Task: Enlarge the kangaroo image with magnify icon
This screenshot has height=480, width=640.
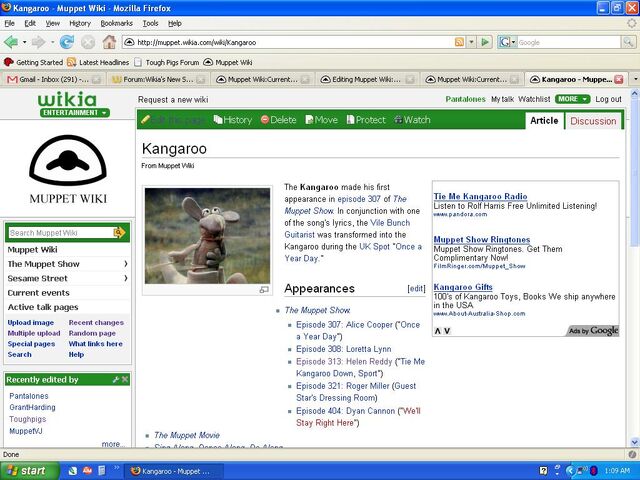Action: (264, 290)
